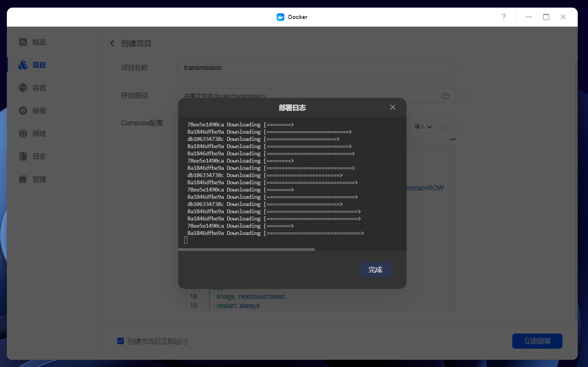Click compose line 'image: nextcloud:latest'
The height and width of the screenshot is (367, 588).
pyautogui.click(x=251, y=297)
